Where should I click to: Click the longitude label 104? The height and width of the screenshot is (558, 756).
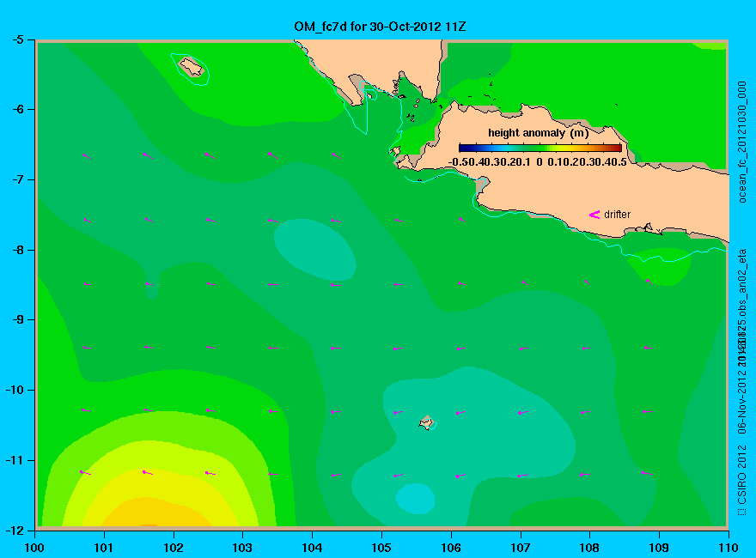(x=312, y=548)
